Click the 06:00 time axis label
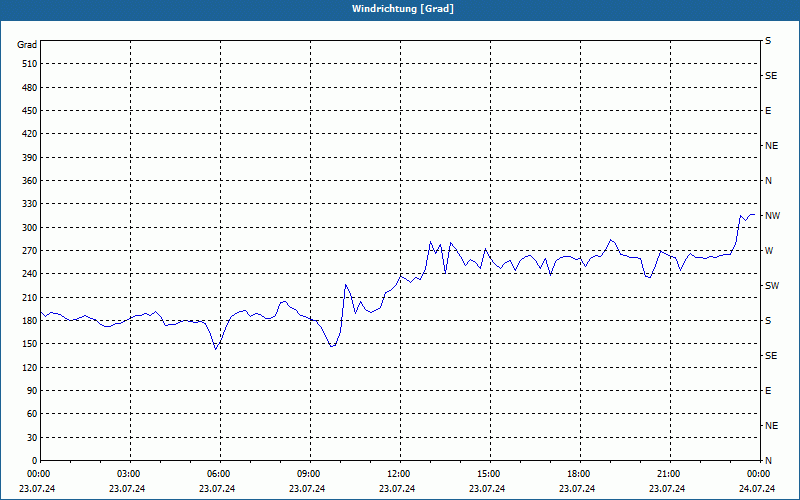 [x=219, y=474]
